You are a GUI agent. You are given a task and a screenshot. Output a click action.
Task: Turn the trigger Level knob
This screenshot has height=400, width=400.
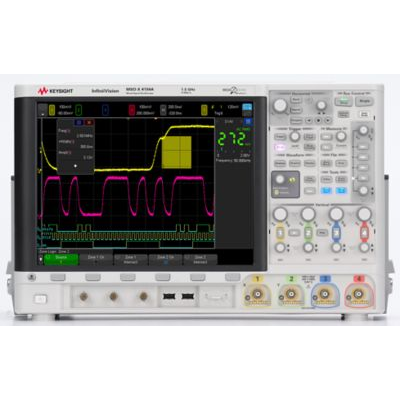click(295, 136)
